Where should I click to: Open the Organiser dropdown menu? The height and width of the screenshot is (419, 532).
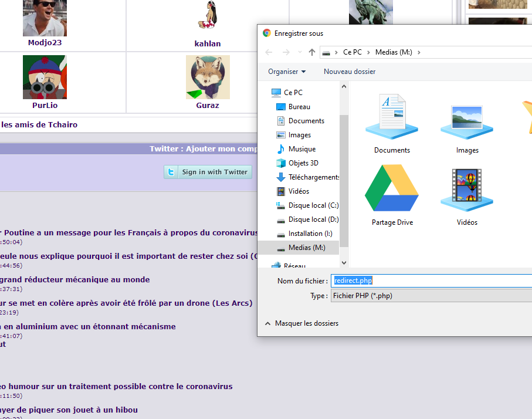(x=287, y=72)
